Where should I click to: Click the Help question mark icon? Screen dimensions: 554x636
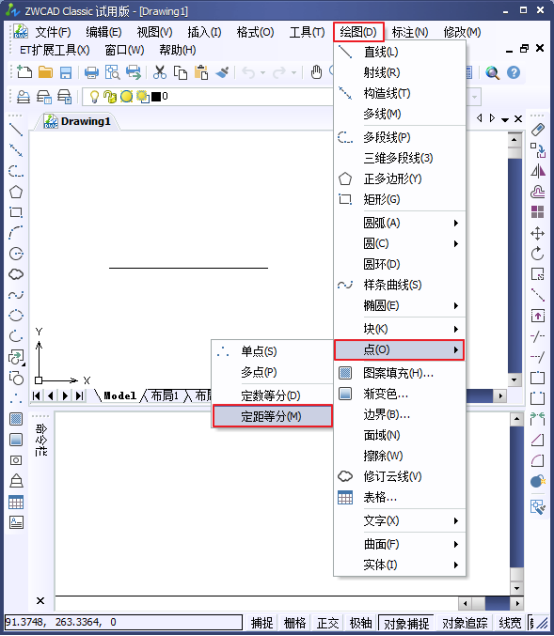[513, 73]
